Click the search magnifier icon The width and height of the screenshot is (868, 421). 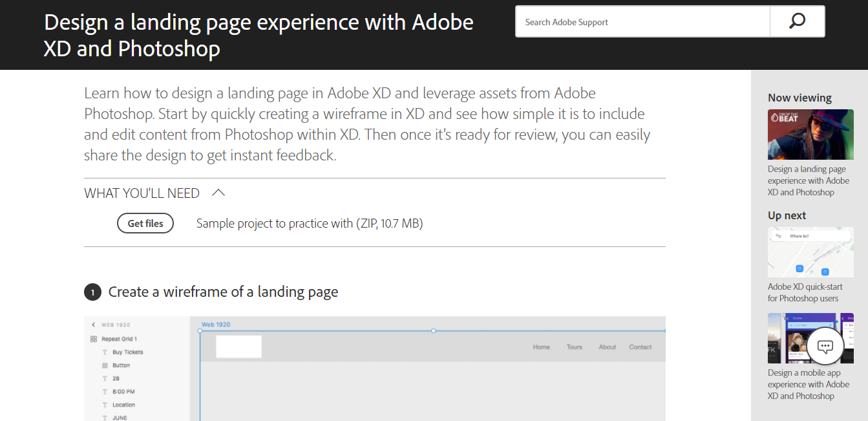[797, 21]
